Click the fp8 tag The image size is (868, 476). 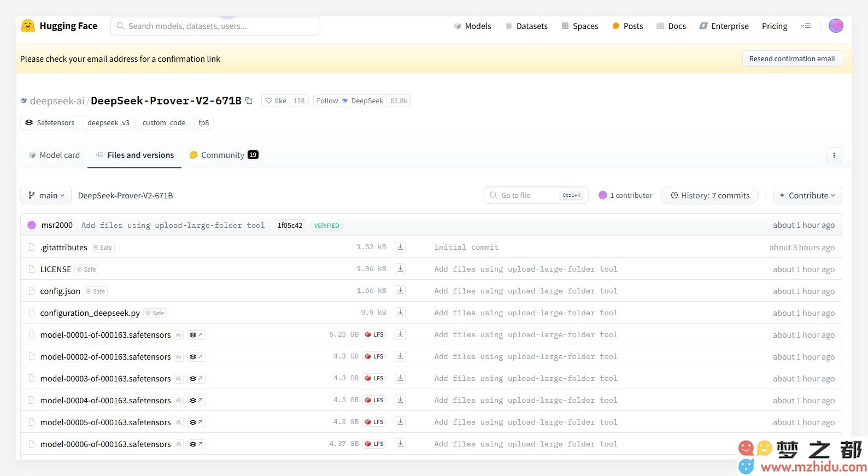tap(203, 122)
